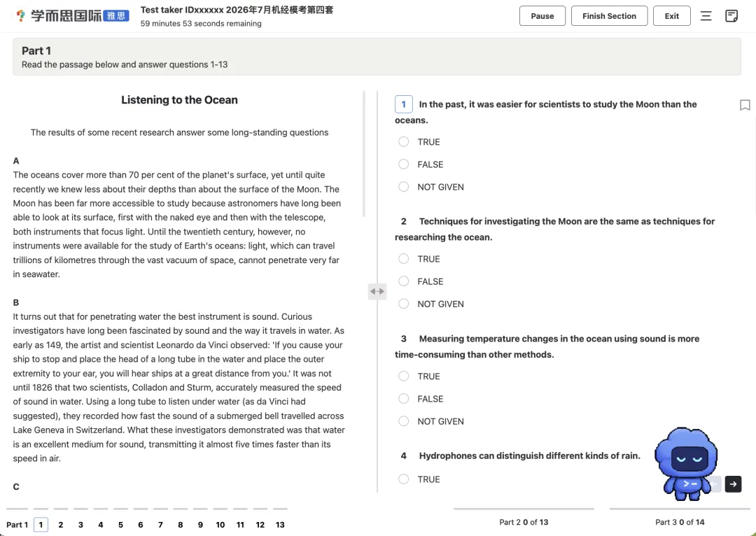The image size is (756, 536).
Task: Go to question 4 in navigator
Action: pyautogui.click(x=100, y=524)
